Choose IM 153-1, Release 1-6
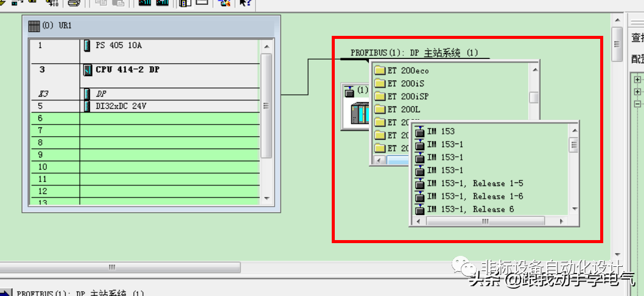Viewport: 644px width, 296px height. coord(469,196)
